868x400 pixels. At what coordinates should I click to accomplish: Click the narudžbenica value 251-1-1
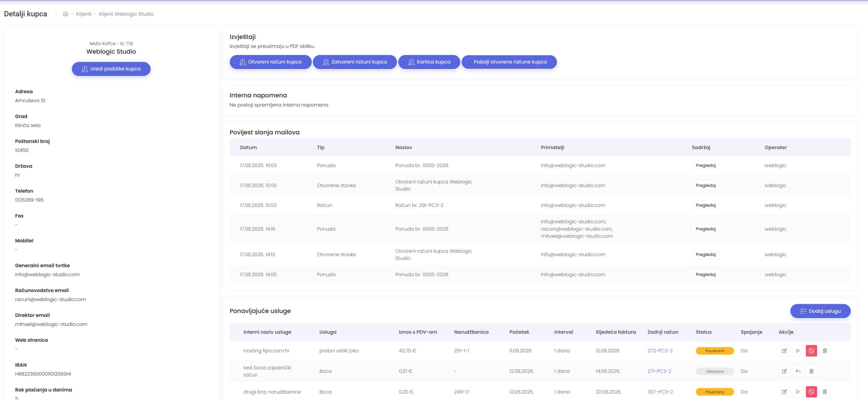click(x=461, y=351)
